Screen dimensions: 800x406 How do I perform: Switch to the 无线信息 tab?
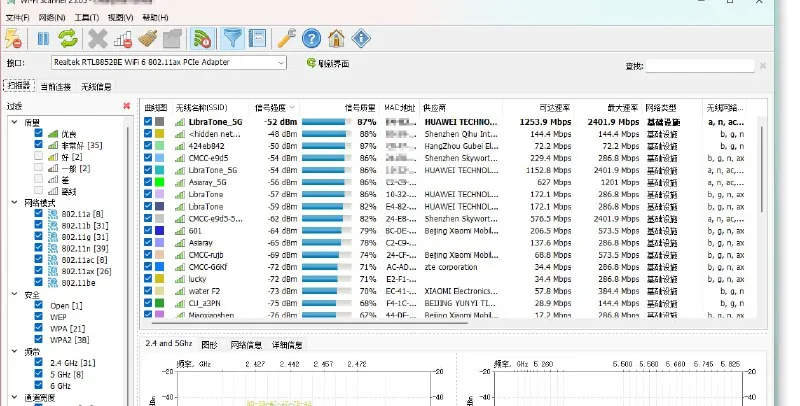[x=96, y=87]
